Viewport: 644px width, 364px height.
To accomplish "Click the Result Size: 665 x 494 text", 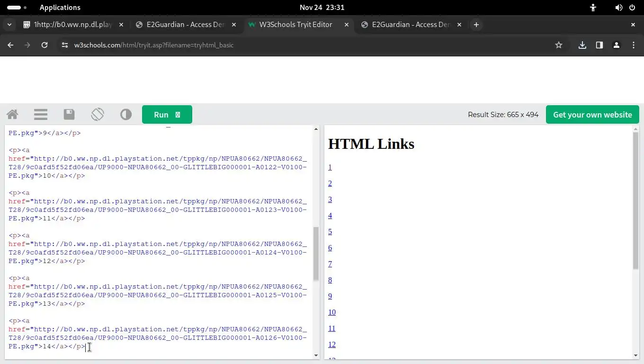I will click(x=503, y=115).
